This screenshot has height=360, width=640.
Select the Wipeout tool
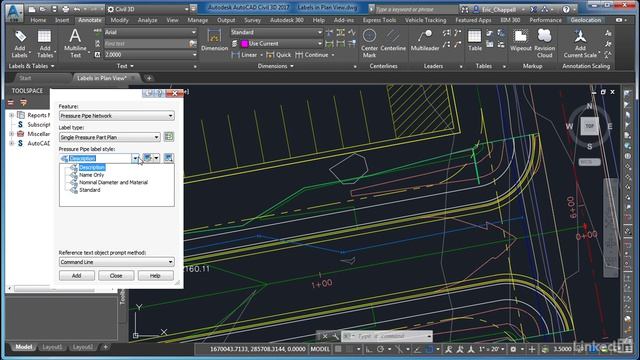click(520, 40)
